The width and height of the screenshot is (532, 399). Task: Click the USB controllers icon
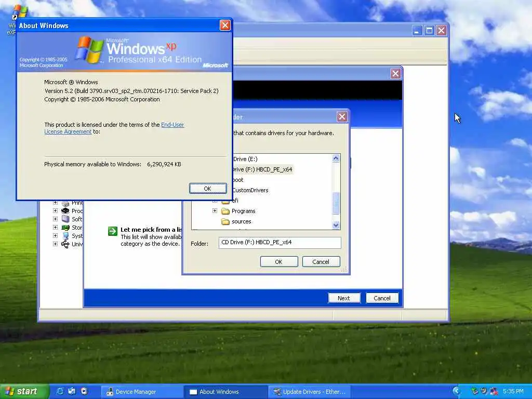coord(65,244)
